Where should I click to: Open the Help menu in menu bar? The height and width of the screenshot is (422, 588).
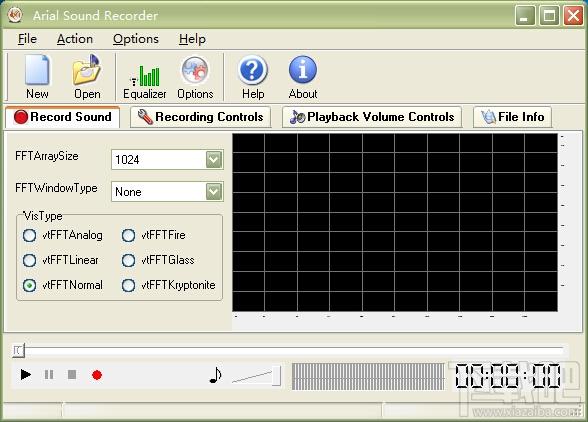click(x=192, y=39)
